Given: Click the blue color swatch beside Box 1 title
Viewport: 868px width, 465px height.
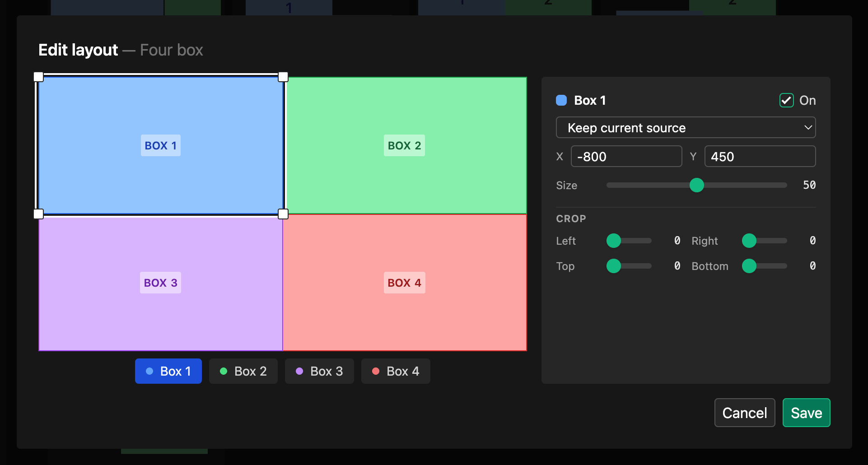Looking at the screenshot, I should (561, 100).
